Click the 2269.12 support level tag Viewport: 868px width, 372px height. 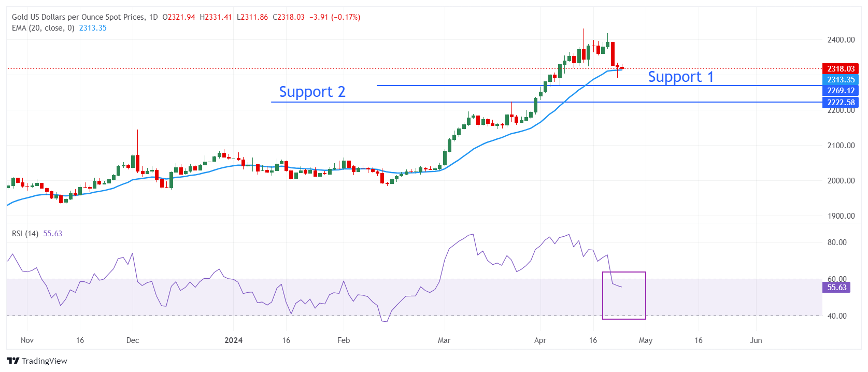[x=840, y=91]
